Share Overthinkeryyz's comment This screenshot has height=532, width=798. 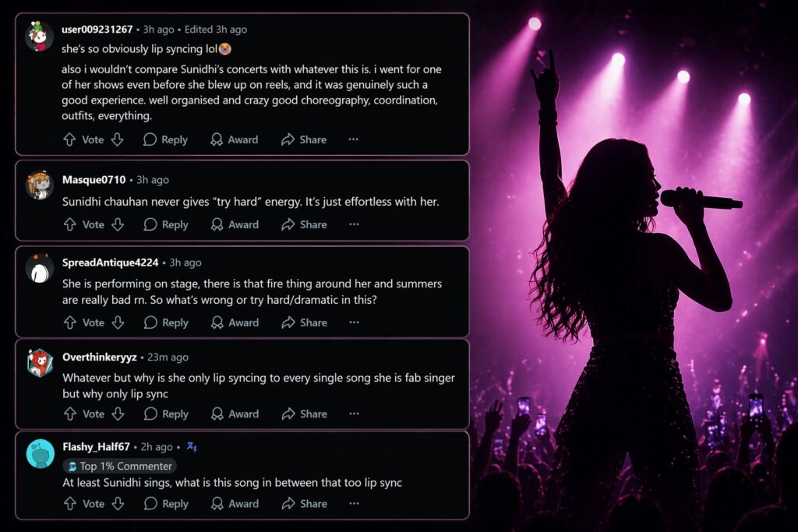coord(304,414)
